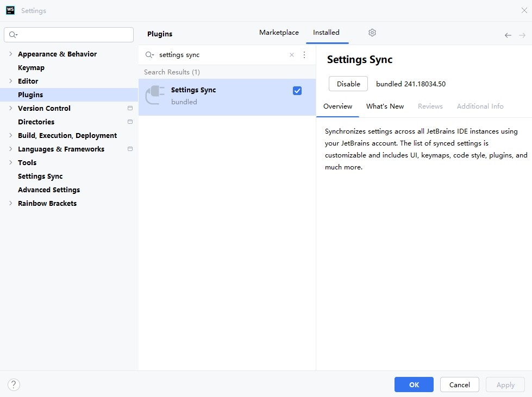This screenshot has height=397, width=532.
Task: Switch to the Marketplace tab
Action: (x=279, y=33)
